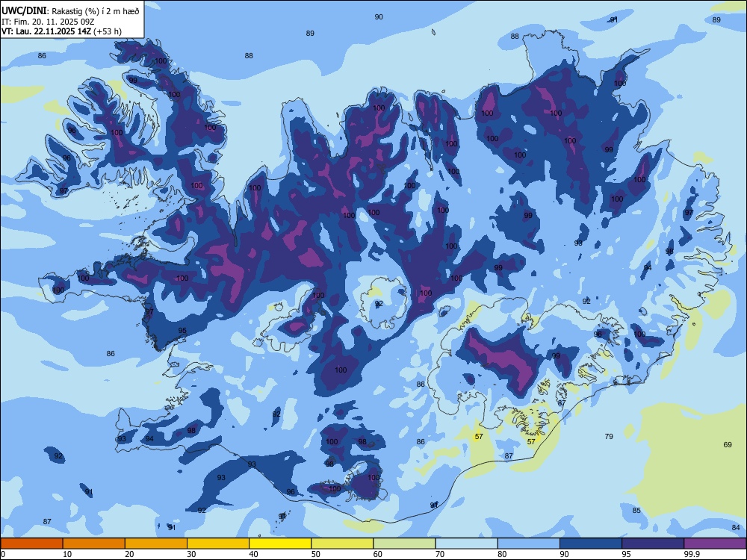Image resolution: width=747 pixels, height=560 pixels.
Task: Select the pale yellow 50–60 legend swatch
Action: 342,544
